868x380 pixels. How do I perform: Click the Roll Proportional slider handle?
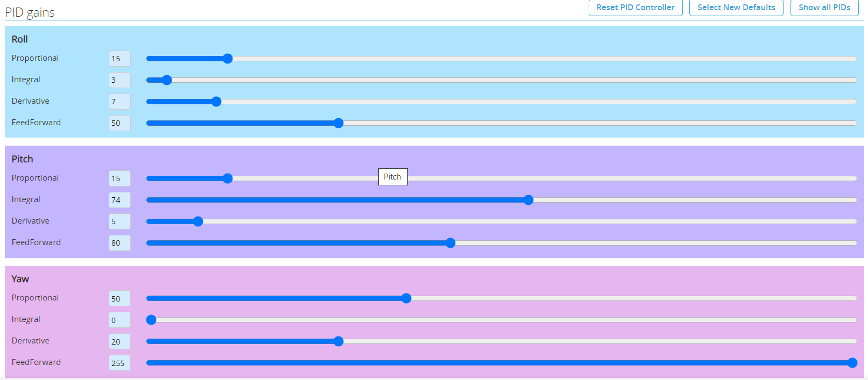coord(228,59)
